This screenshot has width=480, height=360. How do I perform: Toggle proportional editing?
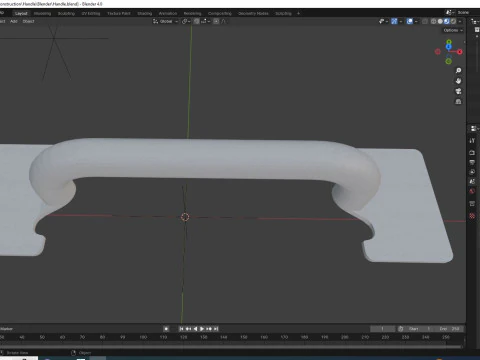point(216,21)
